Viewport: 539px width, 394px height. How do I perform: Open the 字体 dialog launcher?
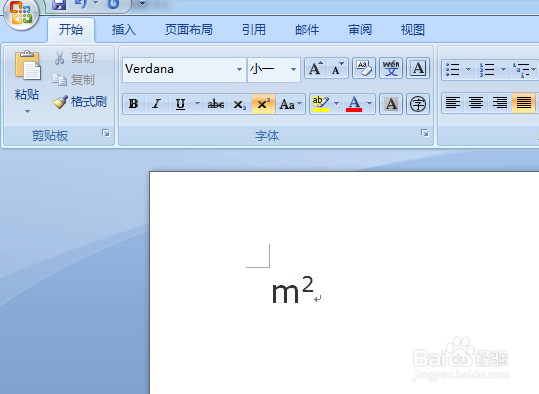click(425, 133)
